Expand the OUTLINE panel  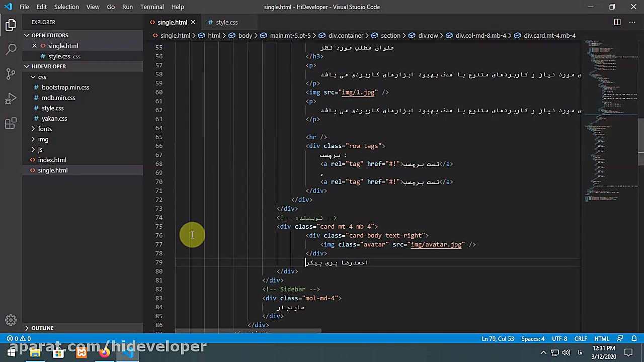(x=42, y=328)
